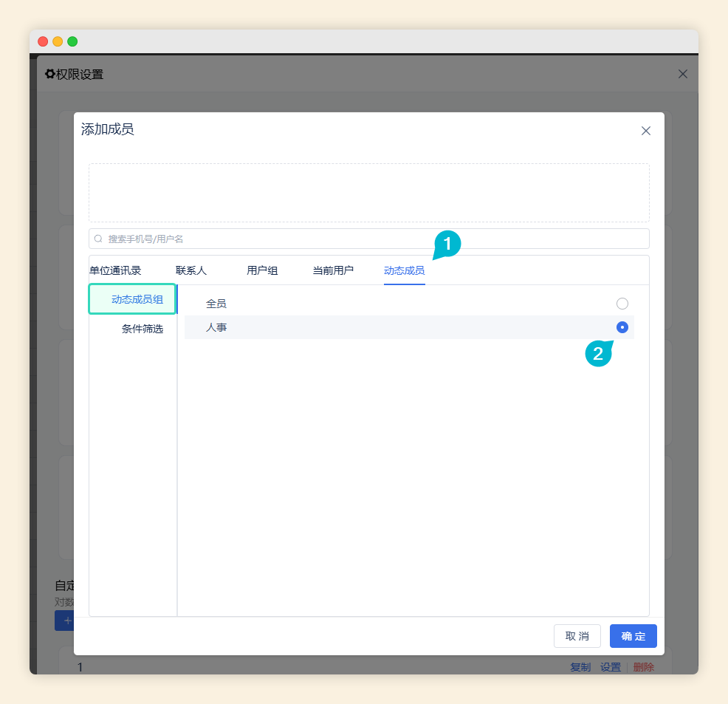Switch to the 联系人 tab
The height and width of the screenshot is (704, 728).
tap(190, 270)
